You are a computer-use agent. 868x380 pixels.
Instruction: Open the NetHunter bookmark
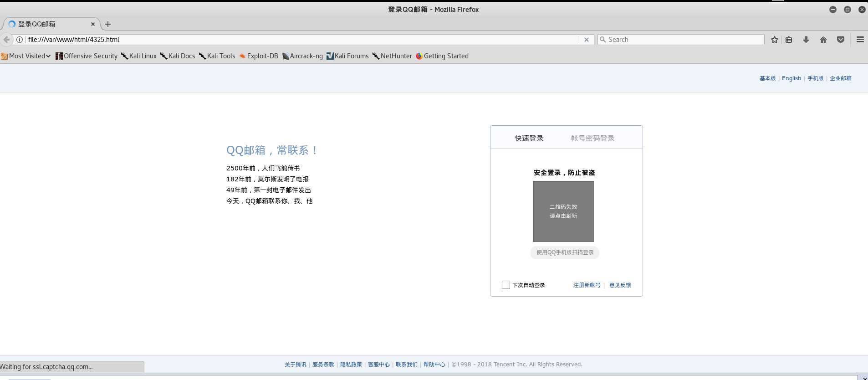392,56
